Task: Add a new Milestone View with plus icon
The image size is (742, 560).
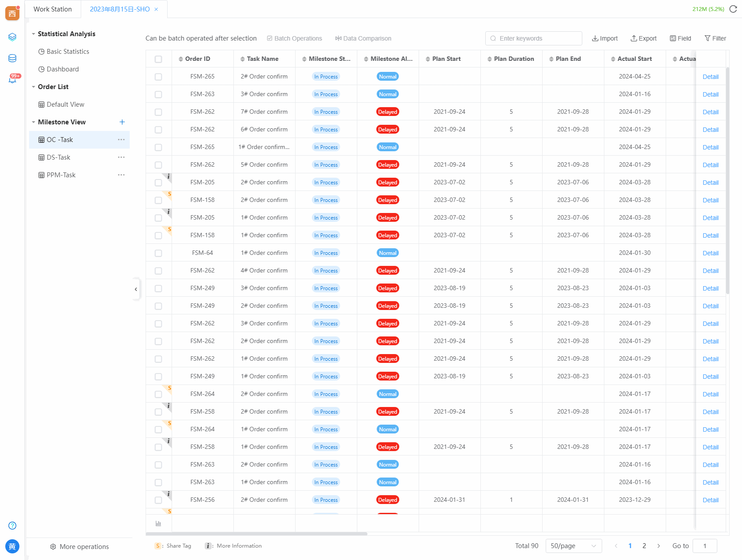Action: coord(122,122)
